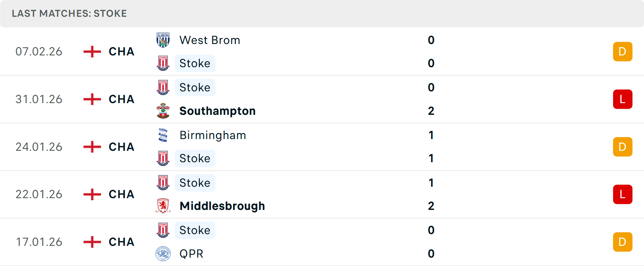Toggle the loss badge on the Southampton match
The image size is (644, 266).
click(x=623, y=99)
